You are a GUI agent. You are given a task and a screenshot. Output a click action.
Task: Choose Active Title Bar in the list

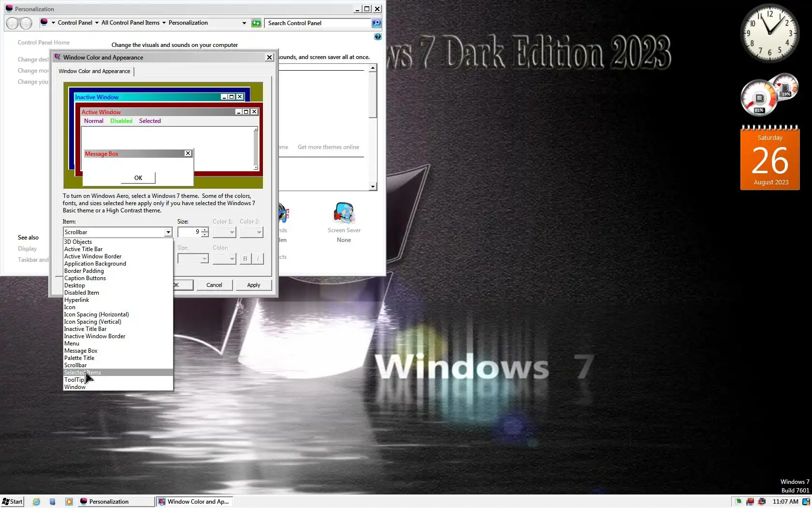(118, 249)
